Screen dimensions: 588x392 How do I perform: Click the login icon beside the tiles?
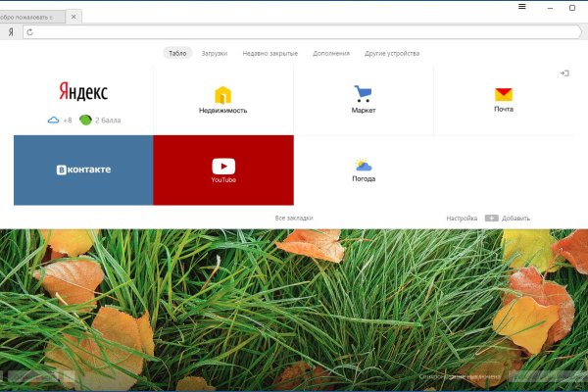564,73
